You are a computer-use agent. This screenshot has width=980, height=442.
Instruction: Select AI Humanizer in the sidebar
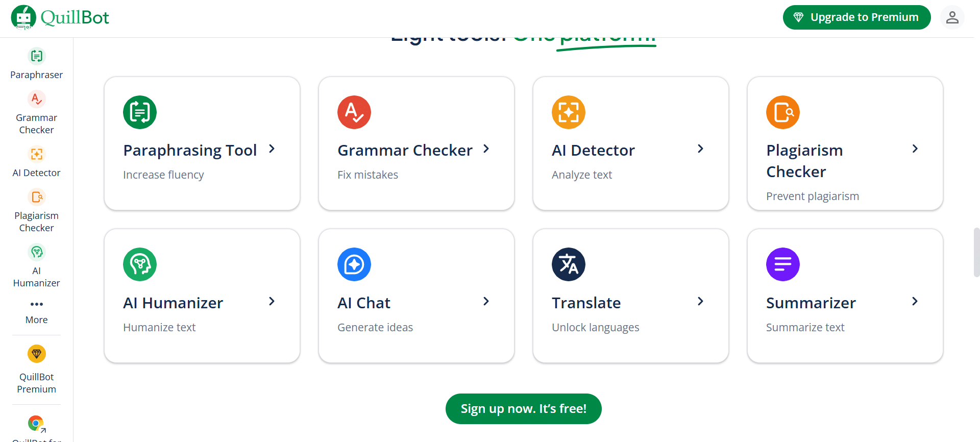36,252
